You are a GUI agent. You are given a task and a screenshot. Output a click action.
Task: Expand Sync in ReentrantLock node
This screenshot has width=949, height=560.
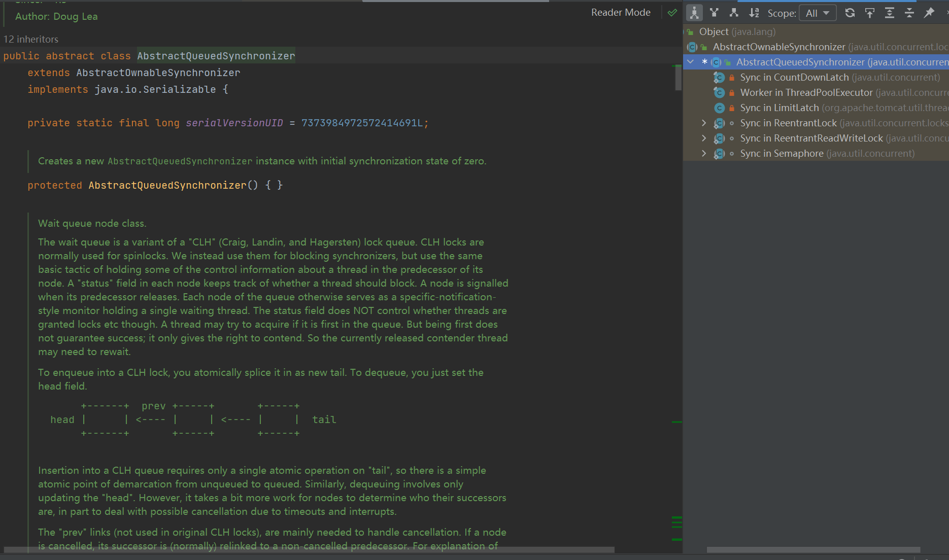pos(704,123)
